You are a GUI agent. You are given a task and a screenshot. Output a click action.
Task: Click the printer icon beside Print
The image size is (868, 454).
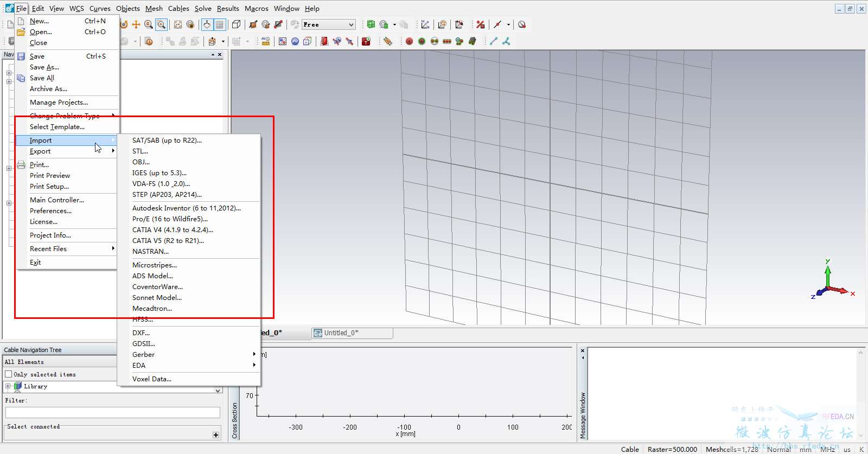point(21,165)
